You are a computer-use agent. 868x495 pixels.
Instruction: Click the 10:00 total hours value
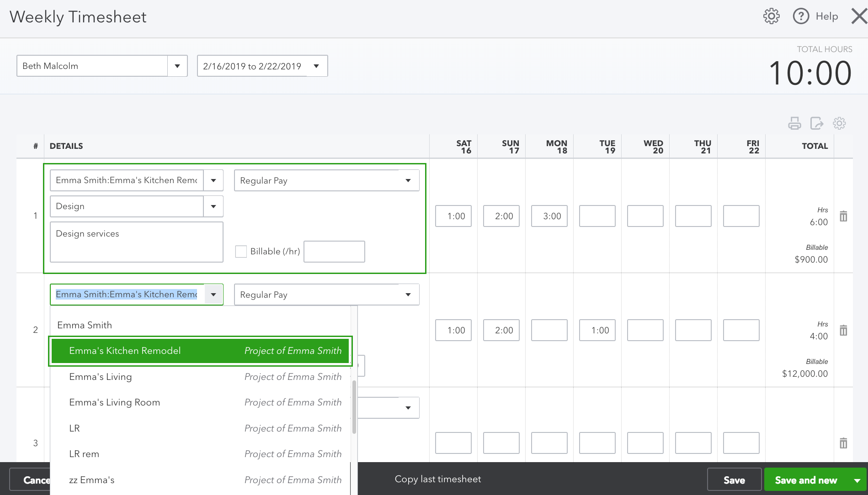pos(810,73)
